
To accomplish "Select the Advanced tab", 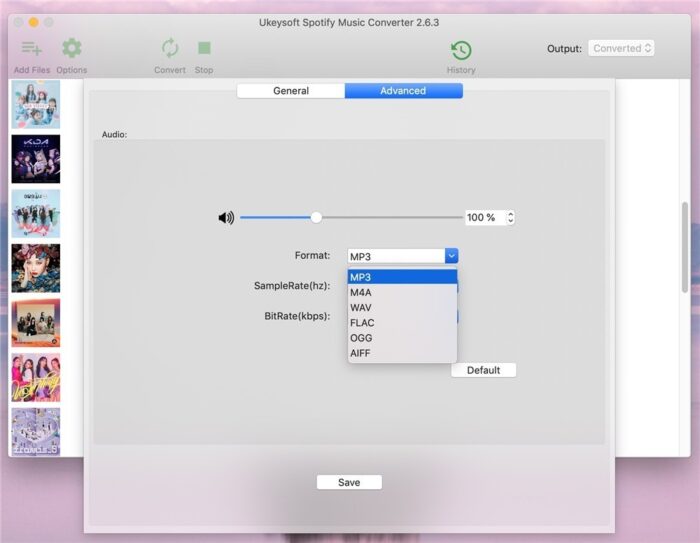I will (x=403, y=91).
